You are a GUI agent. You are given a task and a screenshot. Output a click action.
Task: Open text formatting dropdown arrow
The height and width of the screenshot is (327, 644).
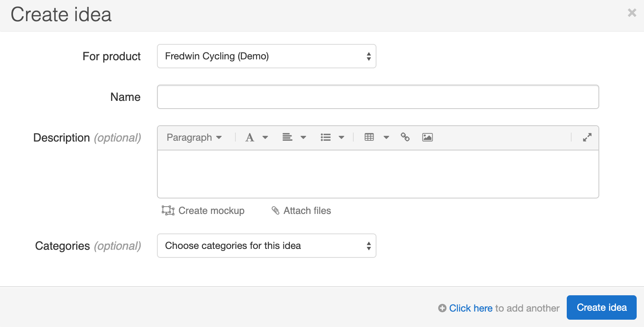coord(265,137)
